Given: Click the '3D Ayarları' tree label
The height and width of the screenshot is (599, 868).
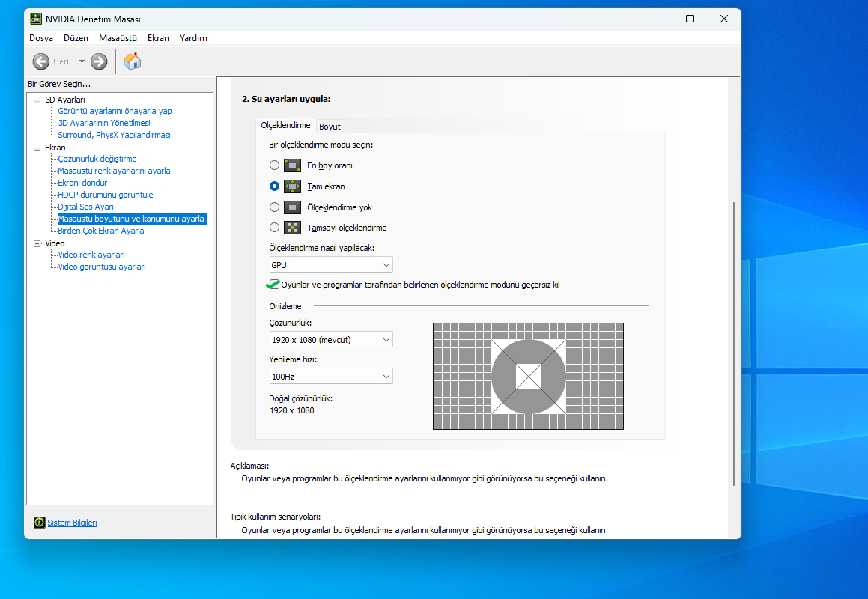Looking at the screenshot, I should [65, 100].
